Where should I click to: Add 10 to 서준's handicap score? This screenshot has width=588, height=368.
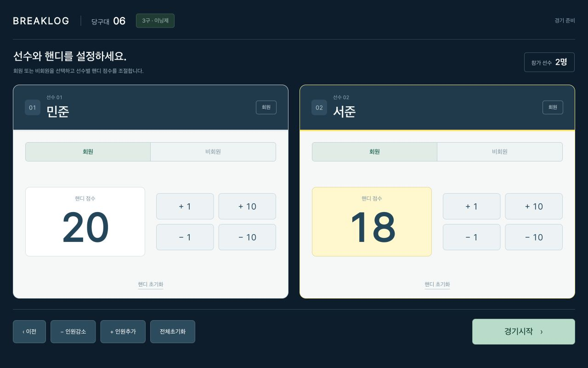tap(534, 207)
